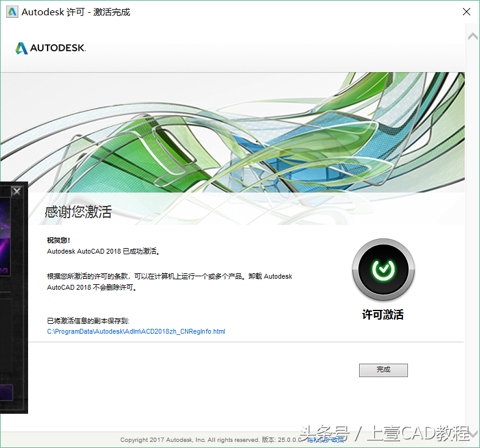Close the dark background window with its X
Image resolution: width=480 pixels, height=448 pixels.
[x=17, y=191]
